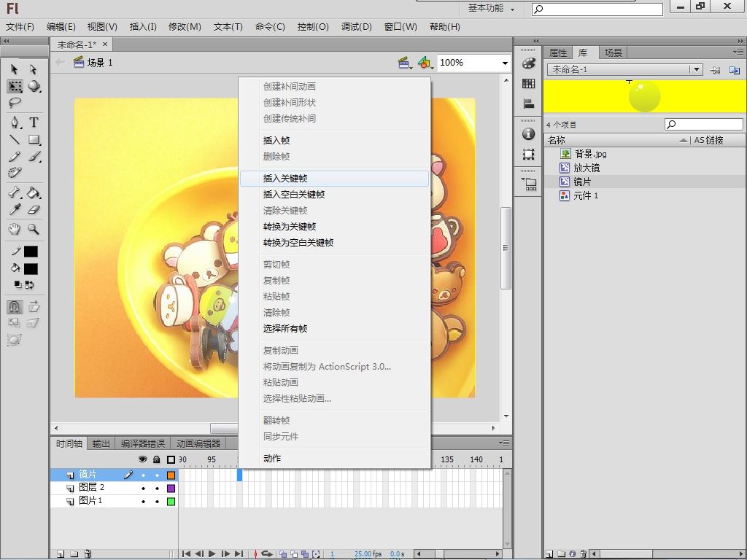This screenshot has height=560, width=747.
Task: Open the timeline panel options menu
Action: pos(505,443)
